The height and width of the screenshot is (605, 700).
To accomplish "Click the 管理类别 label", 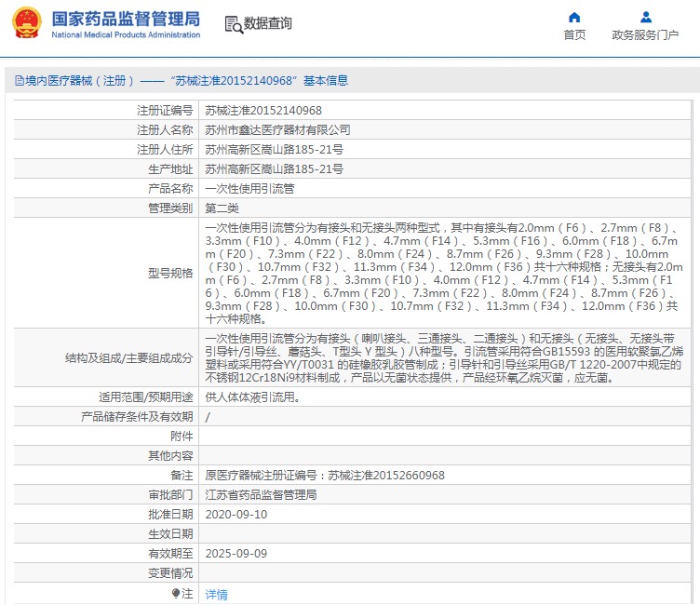I will click(x=170, y=208).
